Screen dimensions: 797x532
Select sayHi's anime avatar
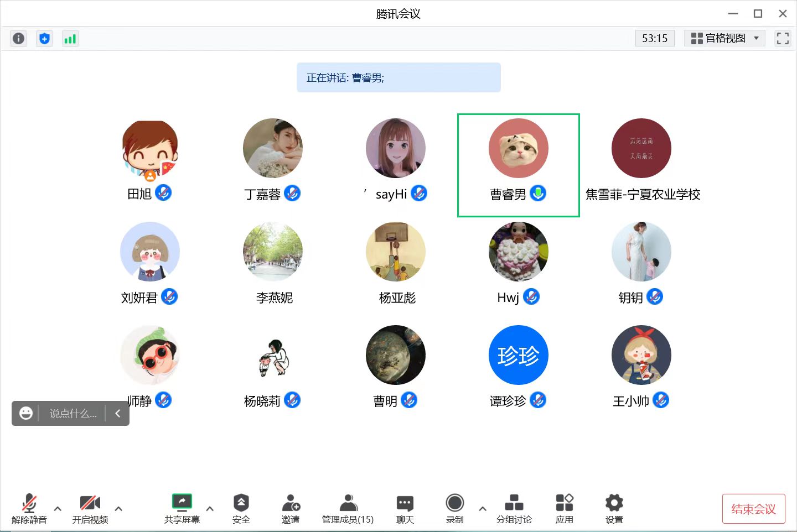click(396, 148)
